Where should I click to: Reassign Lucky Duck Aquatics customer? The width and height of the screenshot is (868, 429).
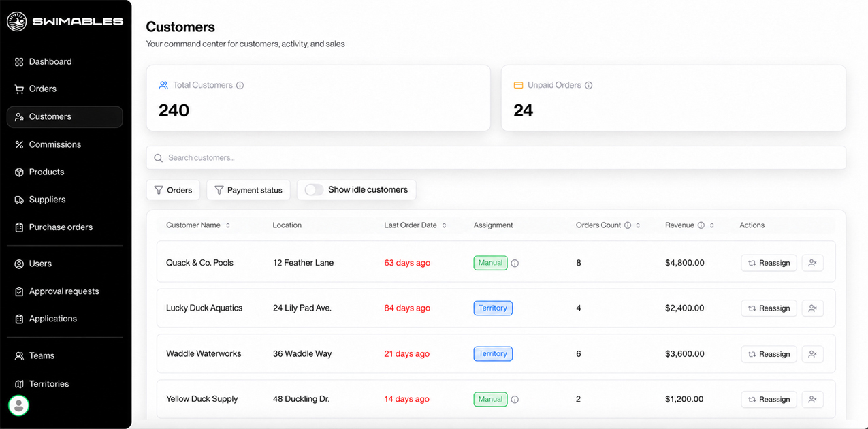769,308
